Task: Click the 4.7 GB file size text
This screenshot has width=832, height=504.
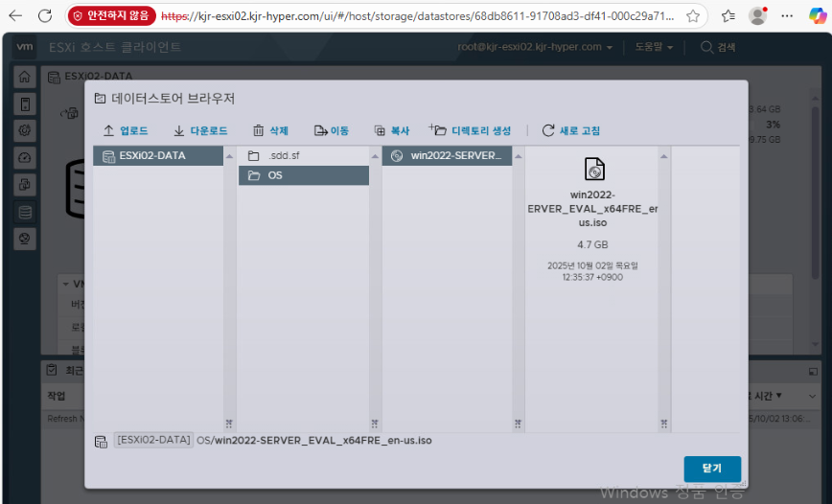Action: tap(592, 244)
